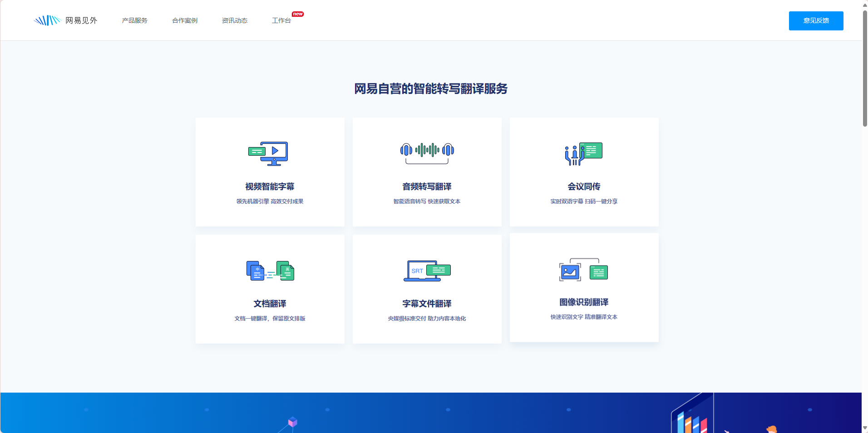Viewport: 868px width, 433px height.
Task: Open the 产品服务 menu
Action: pyautogui.click(x=135, y=20)
